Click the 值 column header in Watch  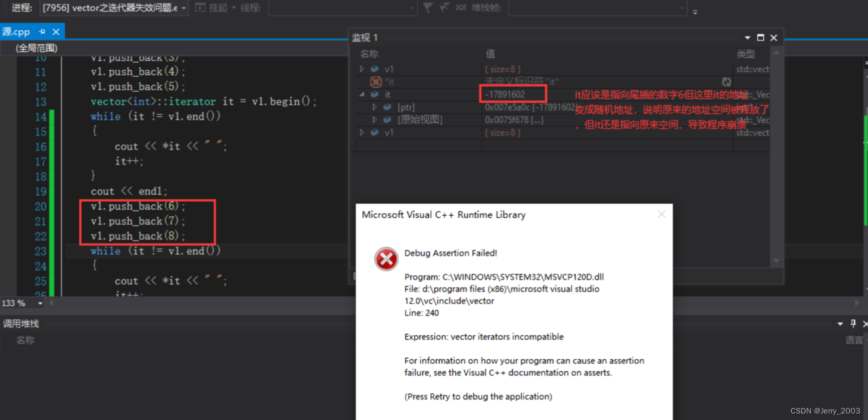tap(491, 54)
